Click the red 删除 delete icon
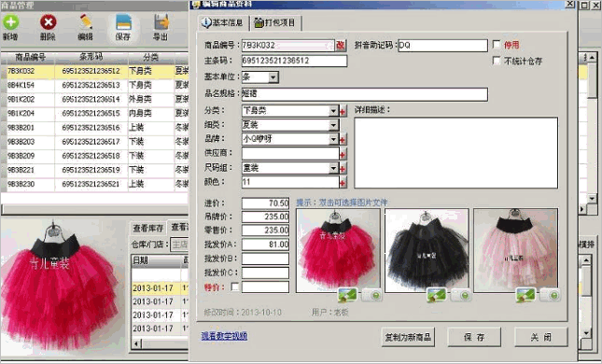The width and height of the screenshot is (602, 364). 49,21
